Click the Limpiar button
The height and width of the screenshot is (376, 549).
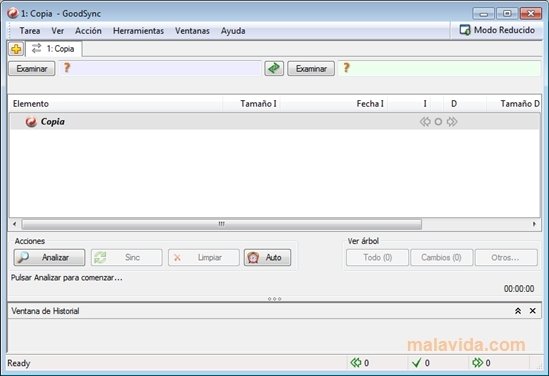point(204,257)
